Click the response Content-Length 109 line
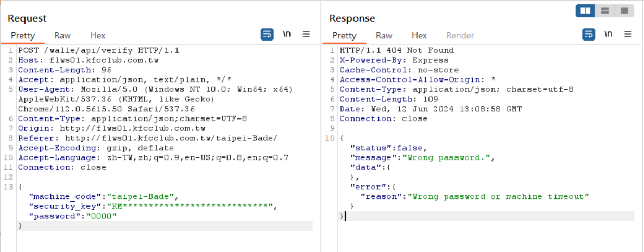644x252 pixels. [389, 99]
